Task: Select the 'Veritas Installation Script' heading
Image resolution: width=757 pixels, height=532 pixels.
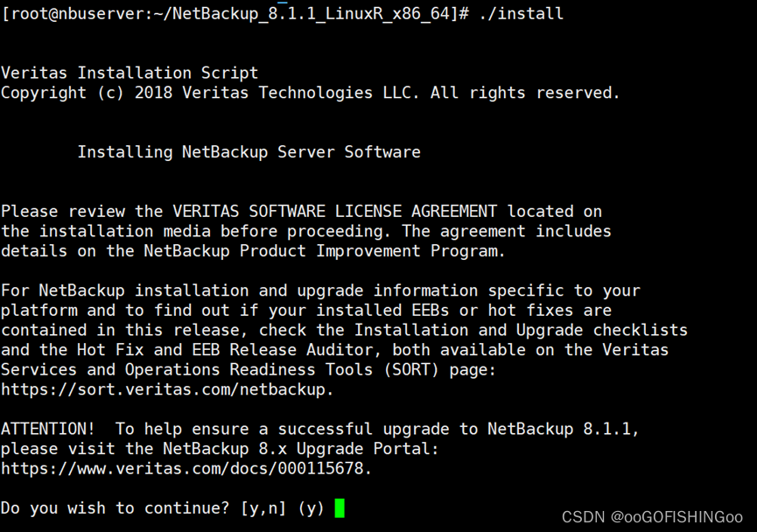Action: pos(129,73)
